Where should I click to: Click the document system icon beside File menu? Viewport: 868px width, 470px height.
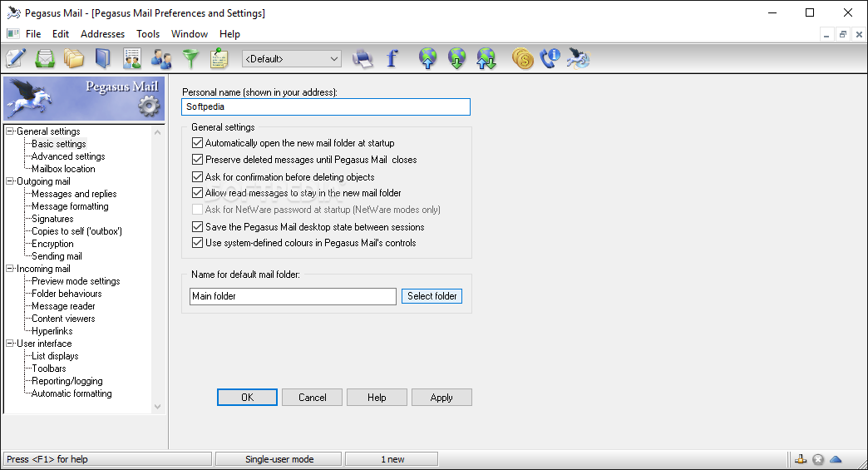click(13, 34)
